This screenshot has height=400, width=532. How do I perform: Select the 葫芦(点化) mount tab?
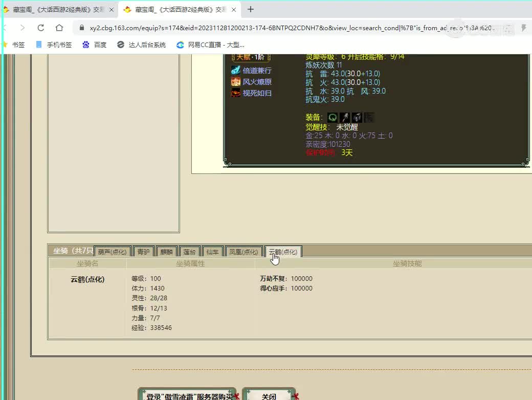[x=112, y=252]
